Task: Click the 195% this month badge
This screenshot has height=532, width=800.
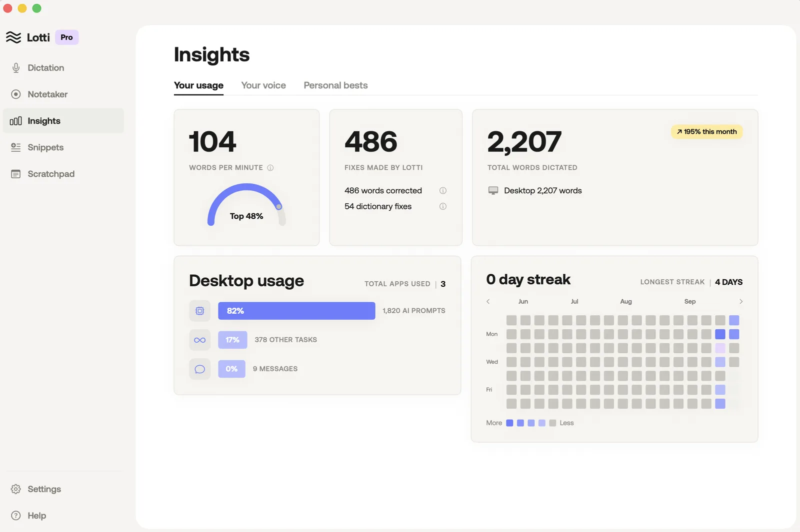Action: tap(707, 132)
